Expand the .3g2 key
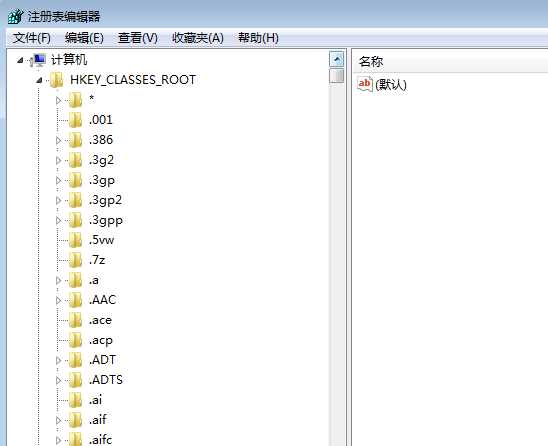 pyautogui.click(x=58, y=160)
